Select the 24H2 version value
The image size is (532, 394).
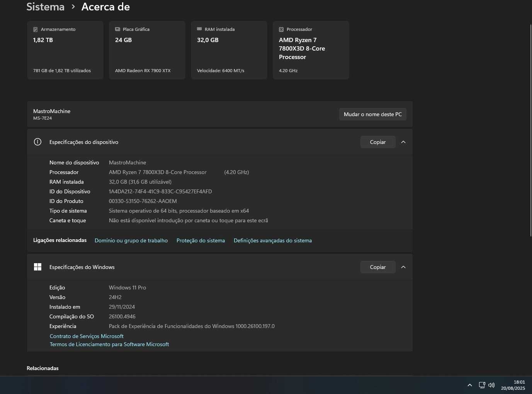pos(115,297)
